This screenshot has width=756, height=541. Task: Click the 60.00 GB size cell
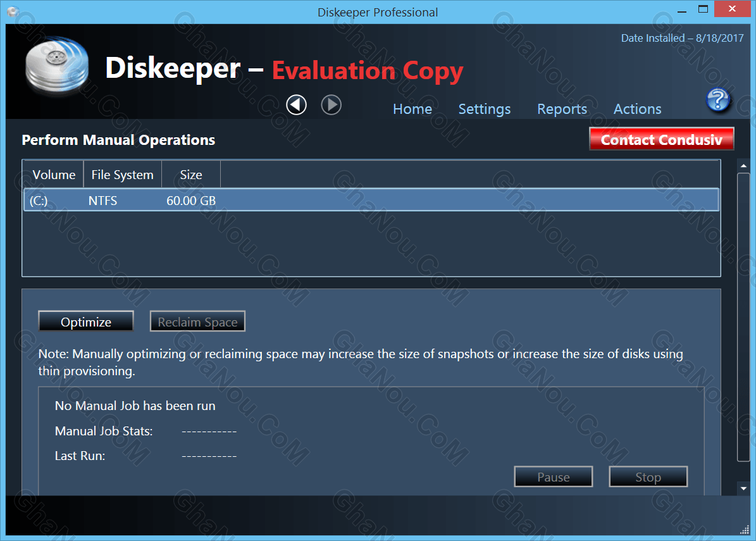coord(191,201)
